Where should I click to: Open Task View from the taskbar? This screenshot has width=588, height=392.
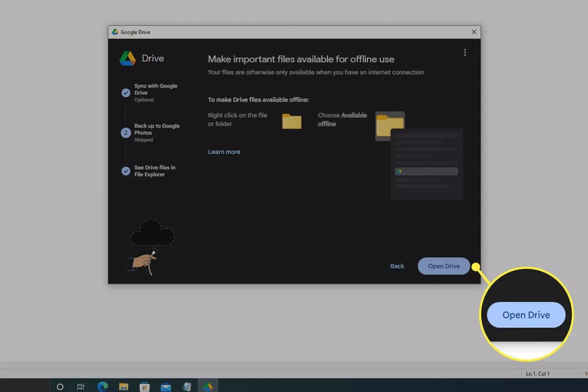tap(81, 387)
